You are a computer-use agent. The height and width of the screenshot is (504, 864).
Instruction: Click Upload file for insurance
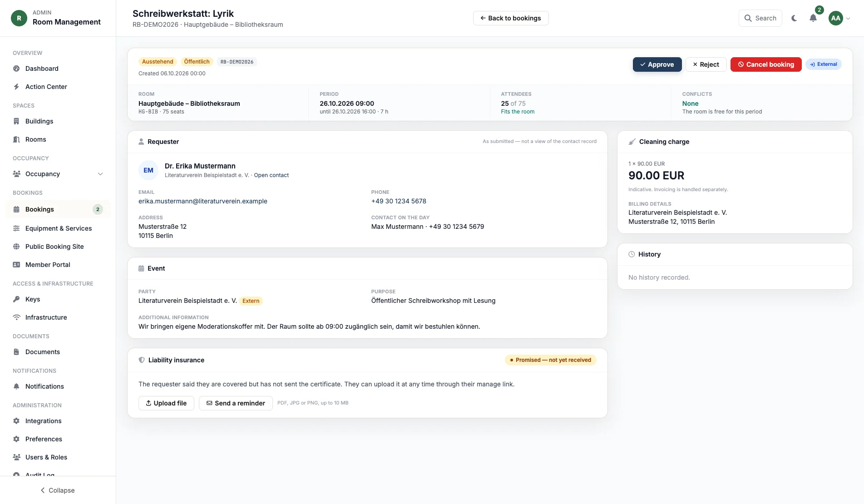coord(166,403)
